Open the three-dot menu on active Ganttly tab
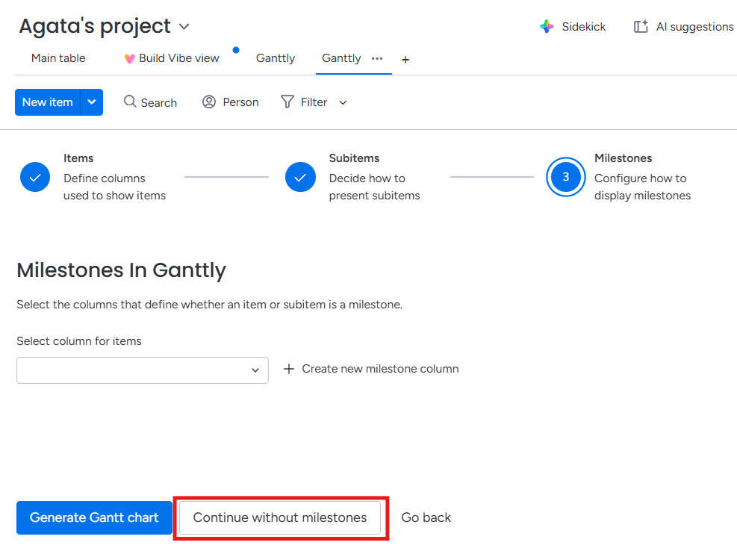 coord(377,59)
